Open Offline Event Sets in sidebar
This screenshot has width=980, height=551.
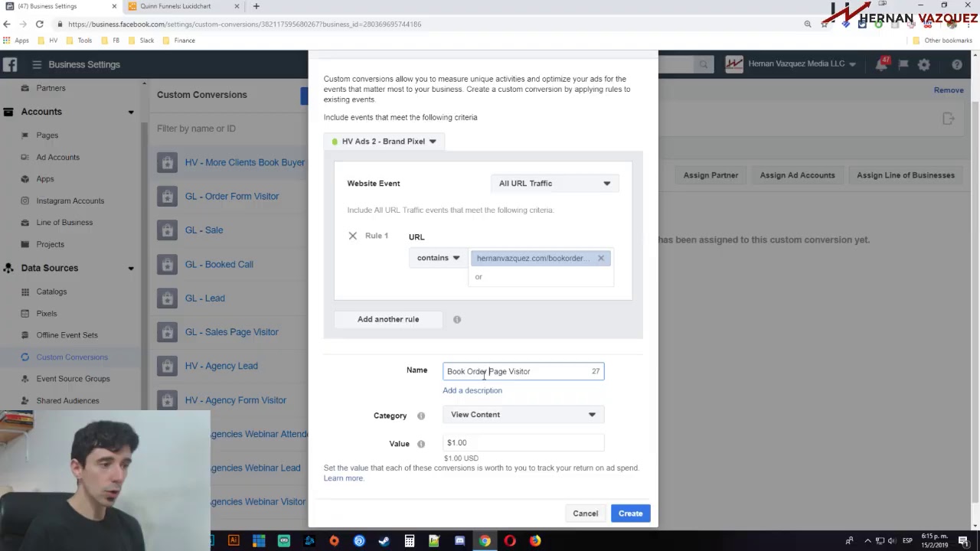[x=67, y=335]
